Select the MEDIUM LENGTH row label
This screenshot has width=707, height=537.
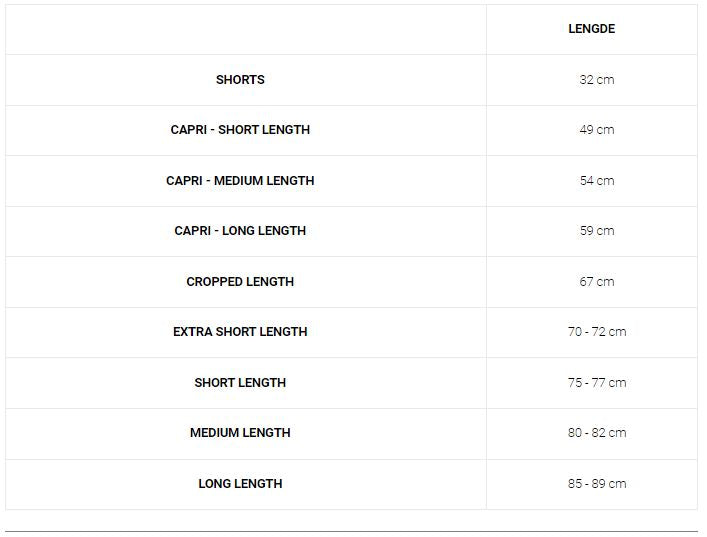tap(240, 433)
